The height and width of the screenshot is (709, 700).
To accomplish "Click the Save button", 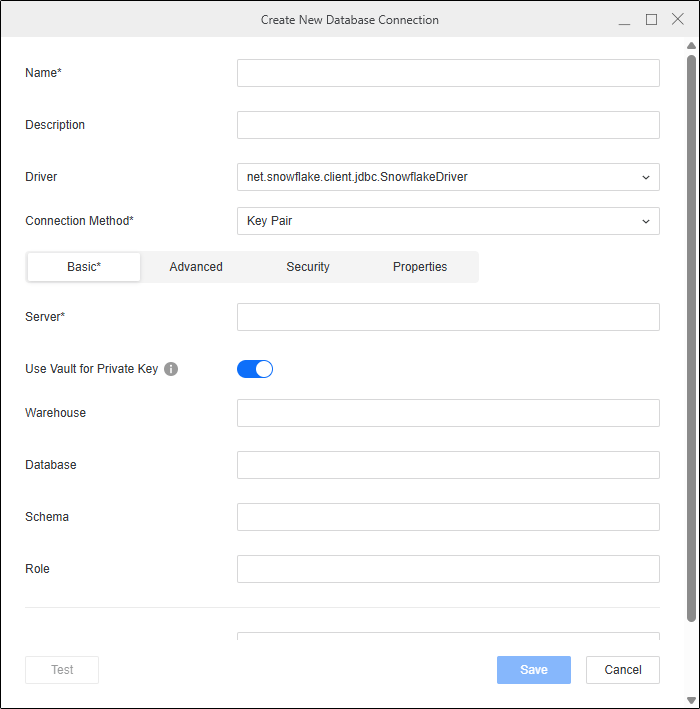I will (x=534, y=670).
